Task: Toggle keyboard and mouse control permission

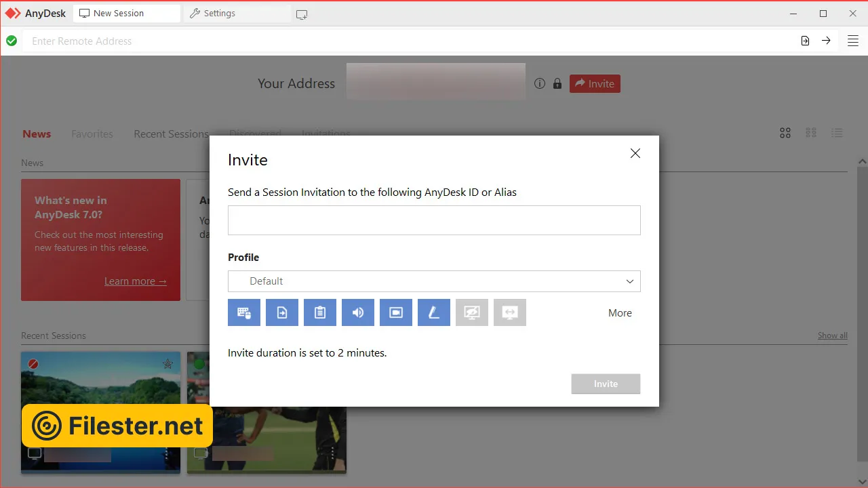Action: click(x=244, y=312)
